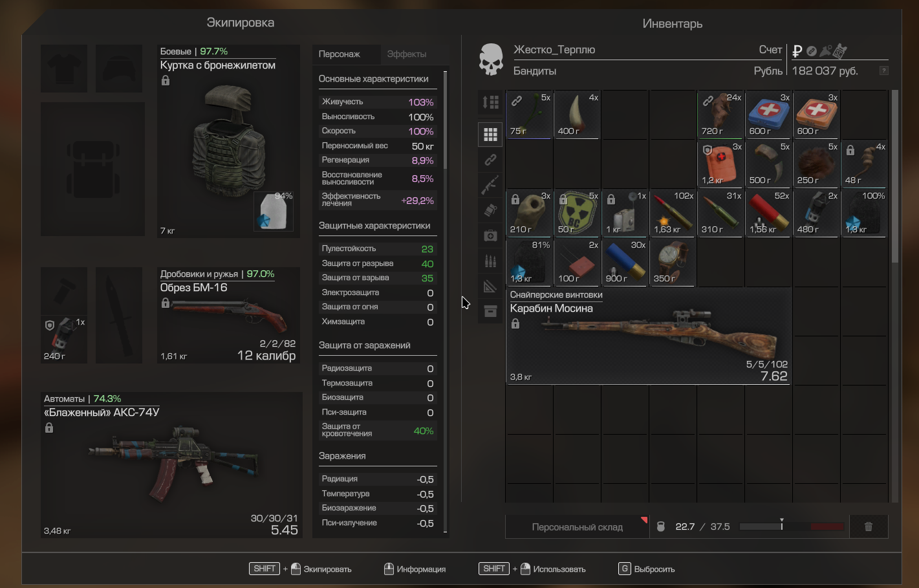Image resolution: width=919 pixels, height=588 pixels.
Task: Click the trash bin delete icon
Action: (x=868, y=527)
